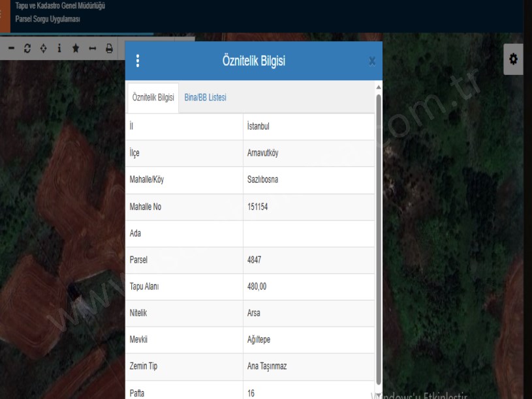Close the Öznitelik Bilgisi panel
This screenshot has height=399, width=532.
tap(372, 61)
